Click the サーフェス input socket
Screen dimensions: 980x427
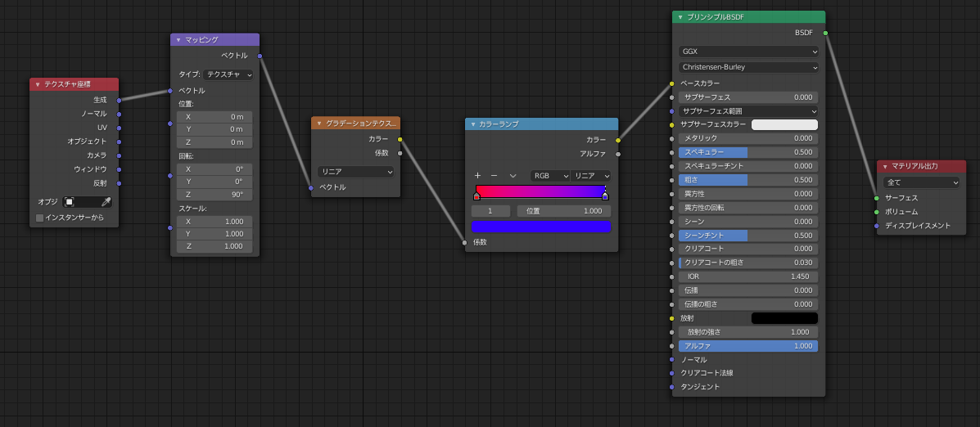tap(877, 198)
